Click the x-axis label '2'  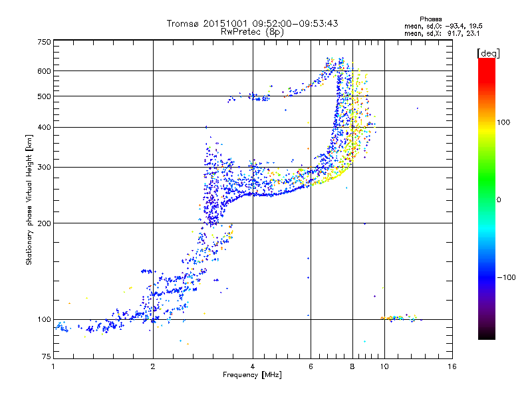(x=153, y=366)
